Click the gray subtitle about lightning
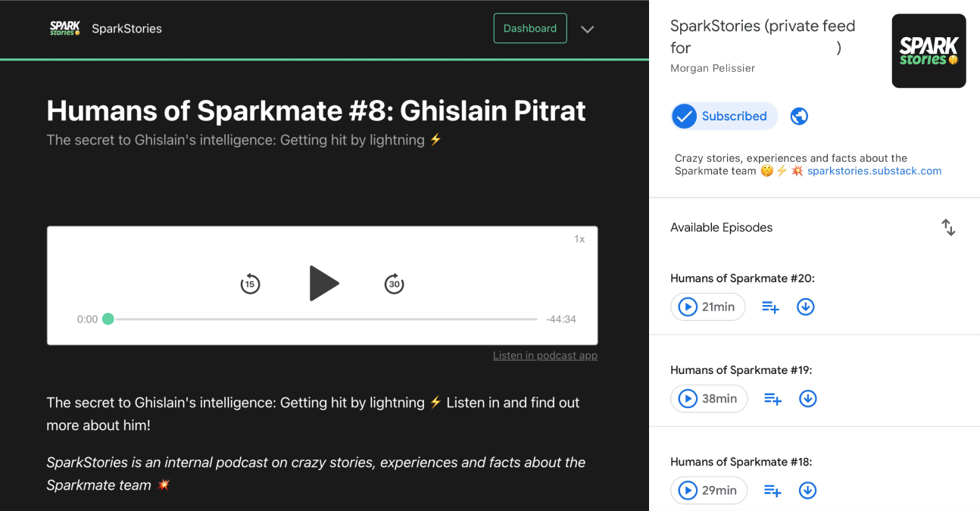Image resolution: width=980 pixels, height=511 pixels. (x=244, y=139)
